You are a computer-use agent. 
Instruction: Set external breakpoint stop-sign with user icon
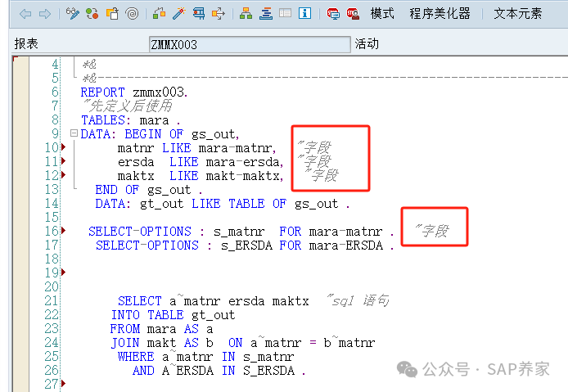click(x=353, y=14)
